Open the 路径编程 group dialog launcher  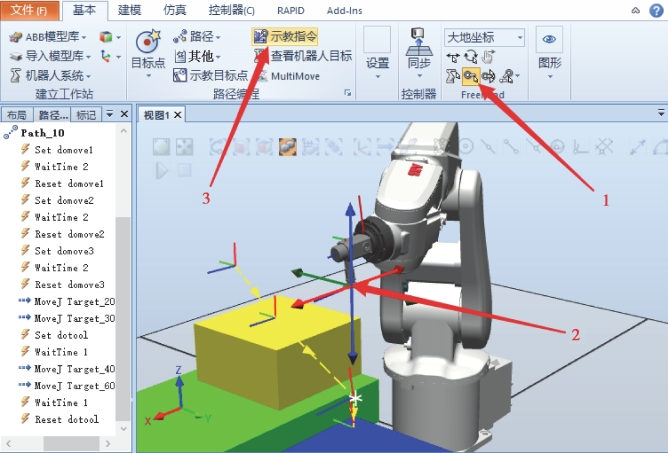(348, 93)
